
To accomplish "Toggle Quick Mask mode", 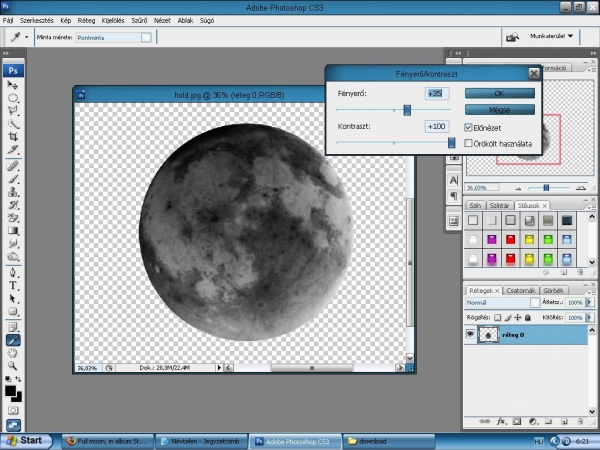I will [x=13, y=411].
